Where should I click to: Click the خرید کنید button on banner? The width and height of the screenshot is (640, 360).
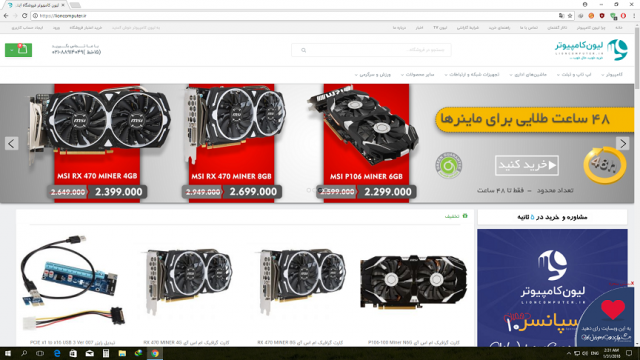tap(527, 165)
